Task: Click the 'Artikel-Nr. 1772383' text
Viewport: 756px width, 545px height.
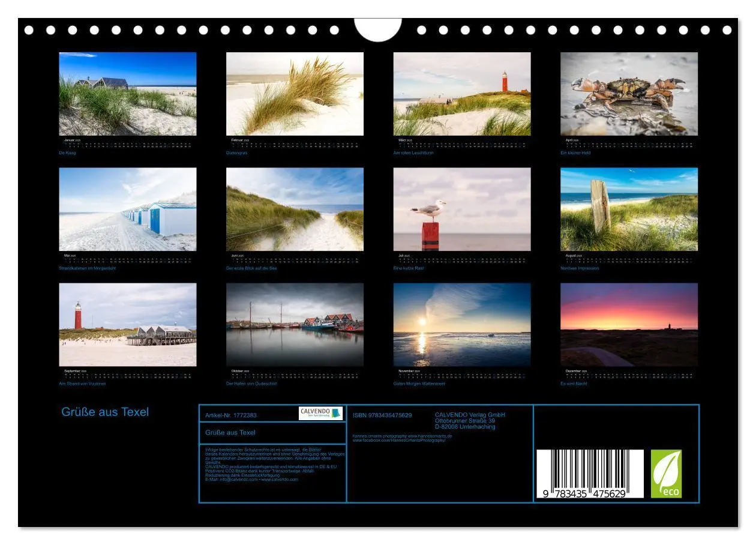Action: 231,415
